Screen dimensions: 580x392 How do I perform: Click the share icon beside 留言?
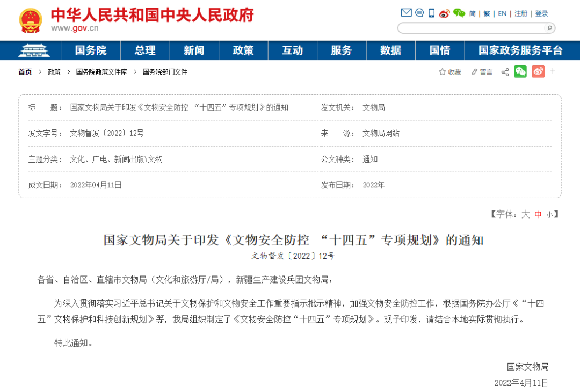pos(505,72)
